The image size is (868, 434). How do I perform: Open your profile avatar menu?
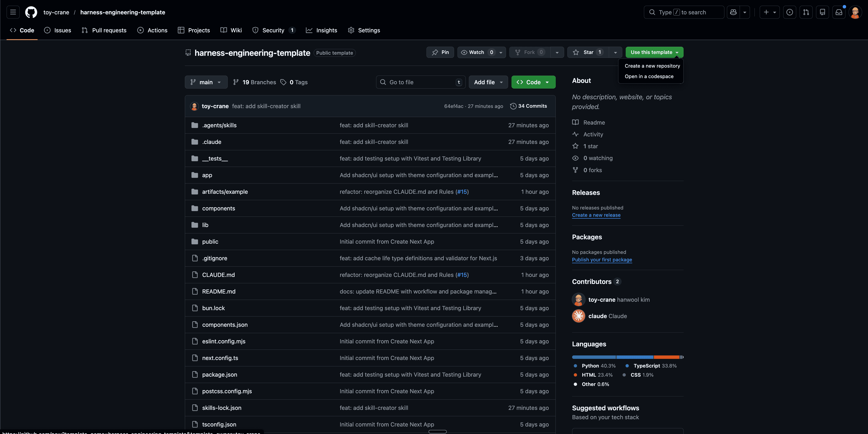point(855,12)
